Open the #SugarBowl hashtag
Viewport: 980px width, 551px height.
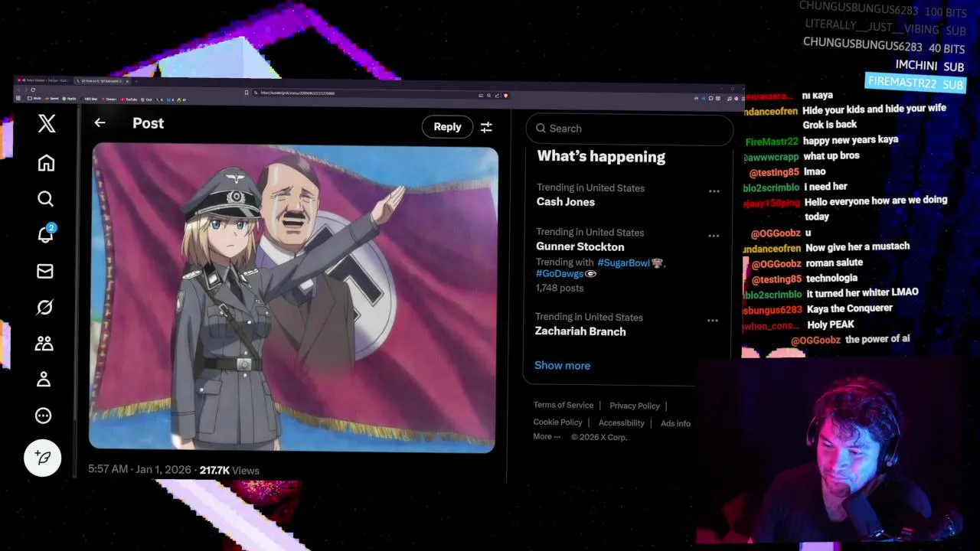[623, 262]
